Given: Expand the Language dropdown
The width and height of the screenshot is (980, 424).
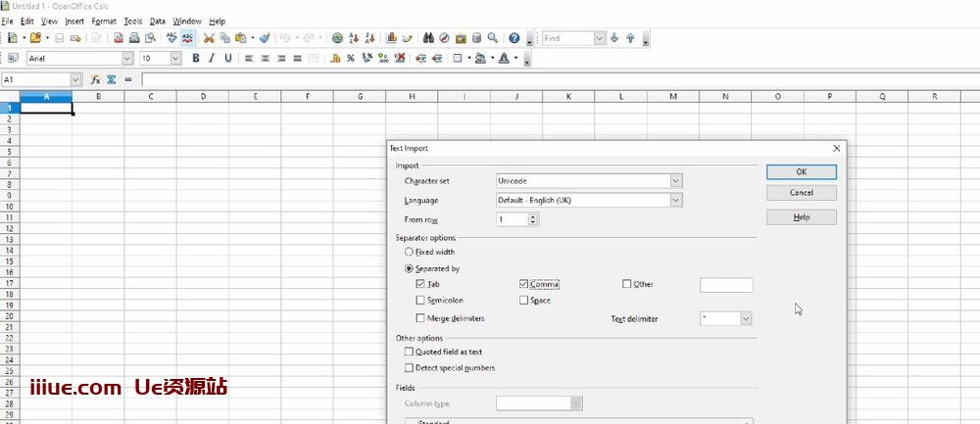Looking at the screenshot, I should [x=675, y=201].
